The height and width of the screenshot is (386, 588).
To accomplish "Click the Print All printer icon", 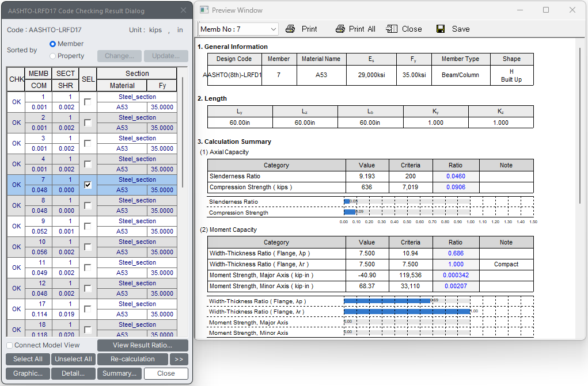I will click(x=340, y=29).
